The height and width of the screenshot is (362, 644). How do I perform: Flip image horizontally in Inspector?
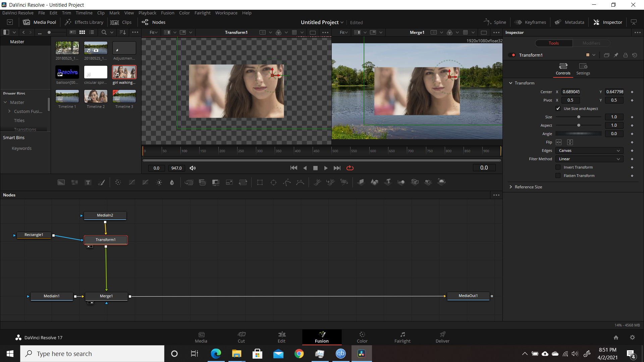(559, 142)
